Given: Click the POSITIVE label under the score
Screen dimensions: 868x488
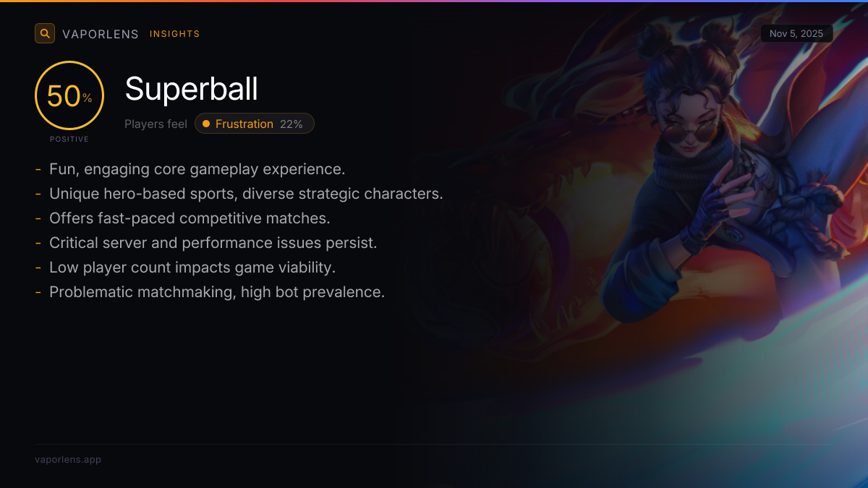Looking at the screenshot, I should (x=69, y=139).
